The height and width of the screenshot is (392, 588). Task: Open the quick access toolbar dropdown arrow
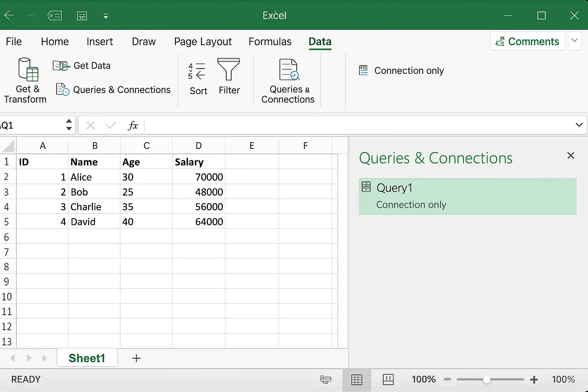[x=106, y=16]
